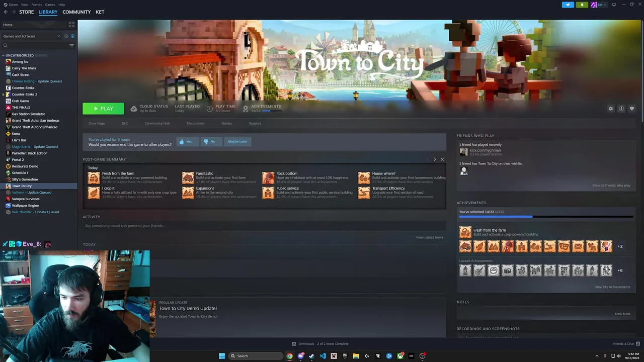Open the Friends menu
644x362 pixels.
point(37,5)
